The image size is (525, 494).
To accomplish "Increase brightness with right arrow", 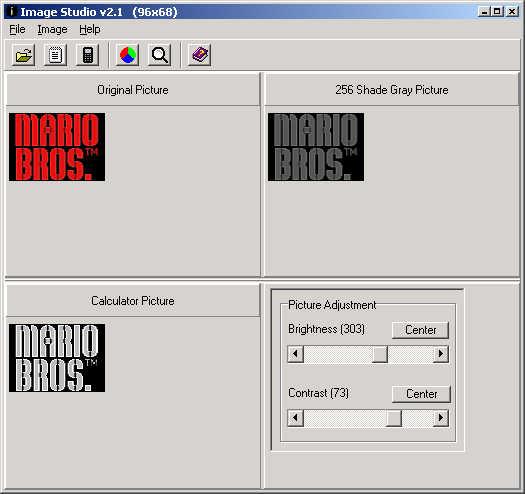I will tap(441, 354).
